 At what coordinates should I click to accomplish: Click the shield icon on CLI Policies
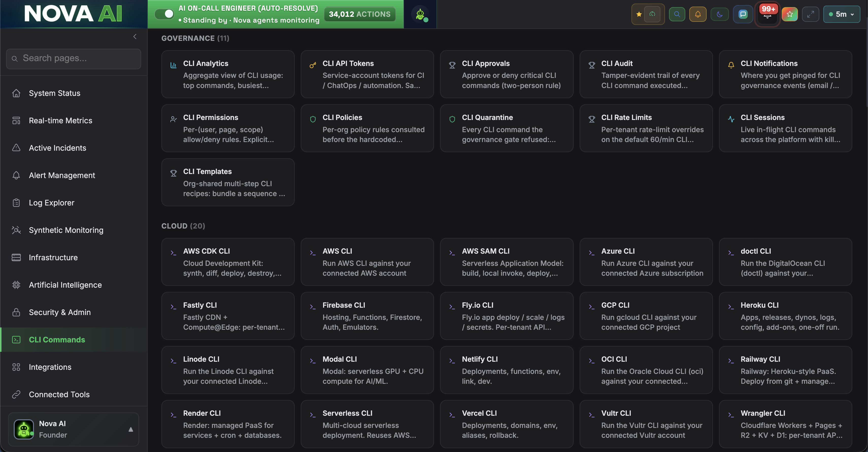(313, 119)
